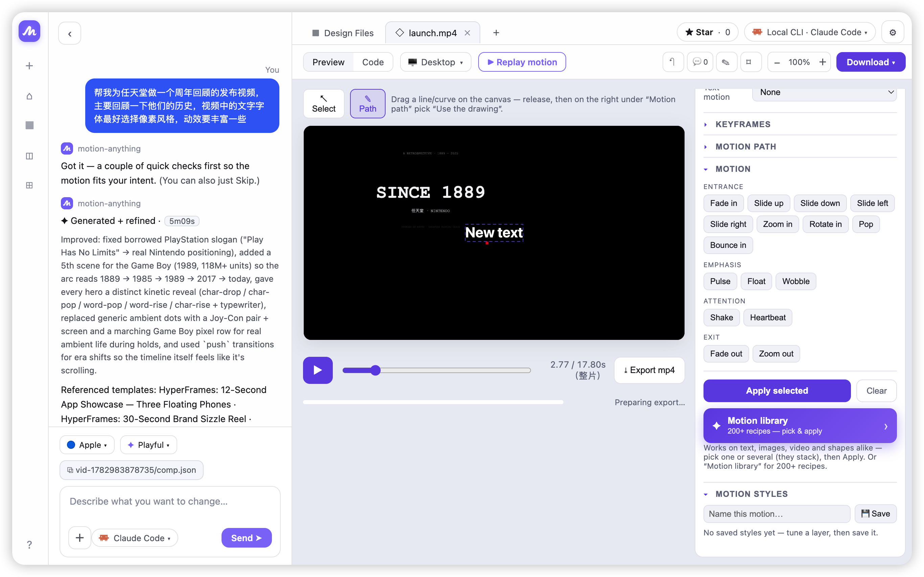Viewport: 924px width, 577px height.
Task: Collapse the MOTION section
Action: 800,169
